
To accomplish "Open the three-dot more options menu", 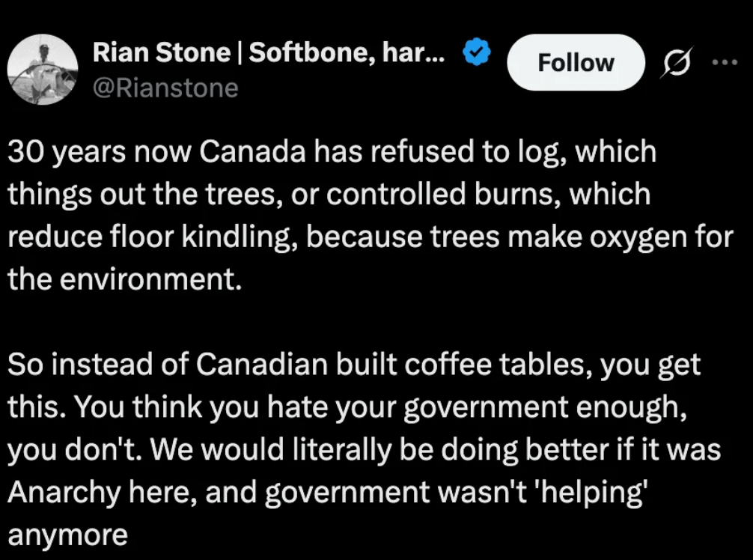I will point(725,62).
